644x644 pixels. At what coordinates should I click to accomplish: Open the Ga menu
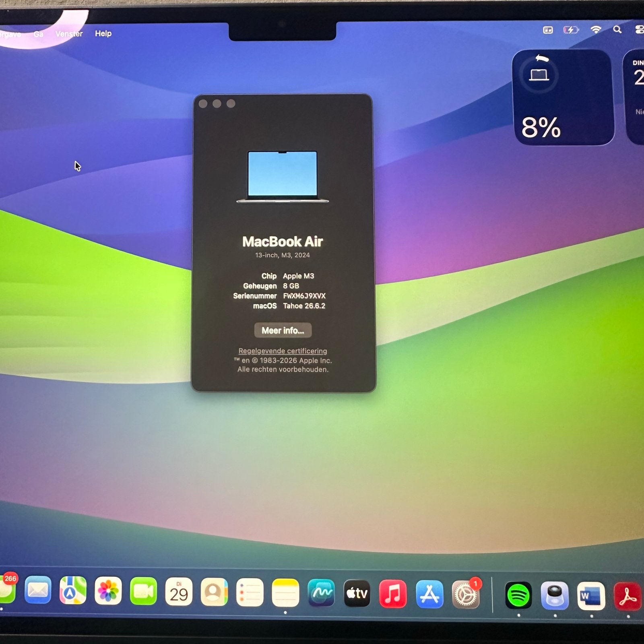(38, 34)
